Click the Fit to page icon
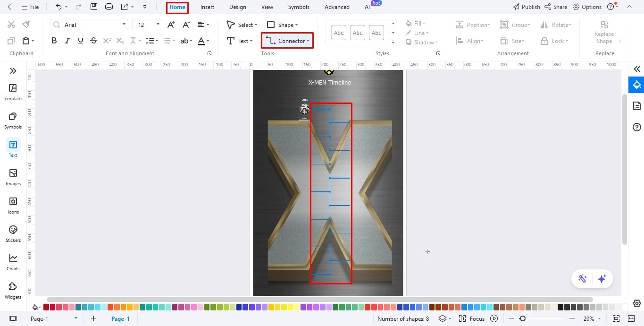Viewport: 644px width, 326px height. tap(616, 319)
